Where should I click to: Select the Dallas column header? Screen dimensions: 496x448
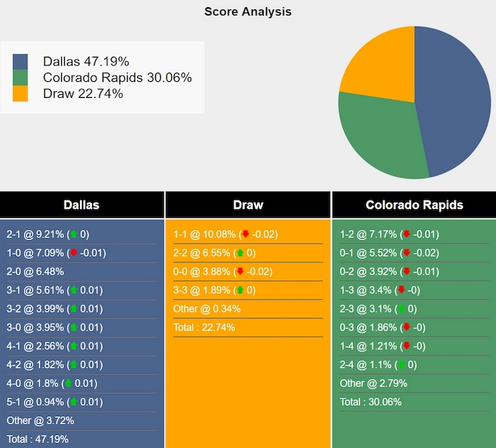point(82,205)
